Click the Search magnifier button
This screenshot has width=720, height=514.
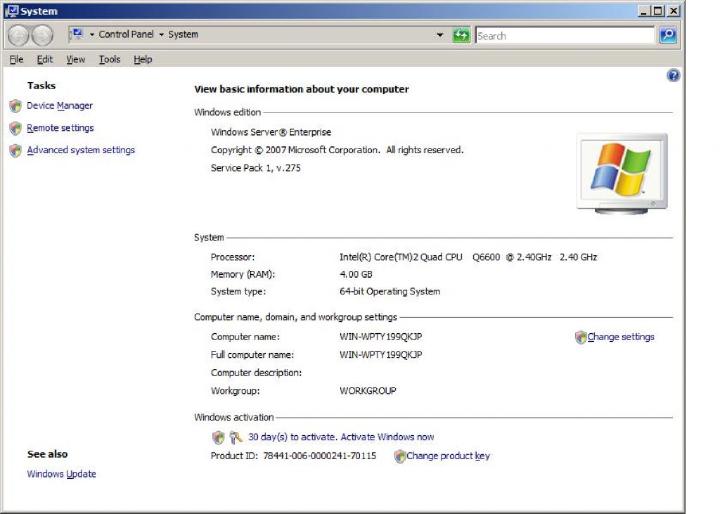click(668, 35)
